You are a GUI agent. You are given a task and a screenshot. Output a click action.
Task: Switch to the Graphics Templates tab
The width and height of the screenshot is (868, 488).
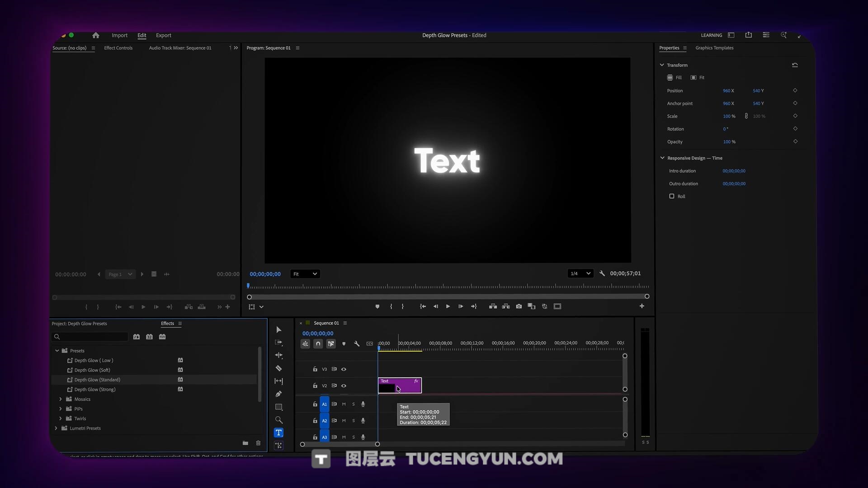coord(714,48)
